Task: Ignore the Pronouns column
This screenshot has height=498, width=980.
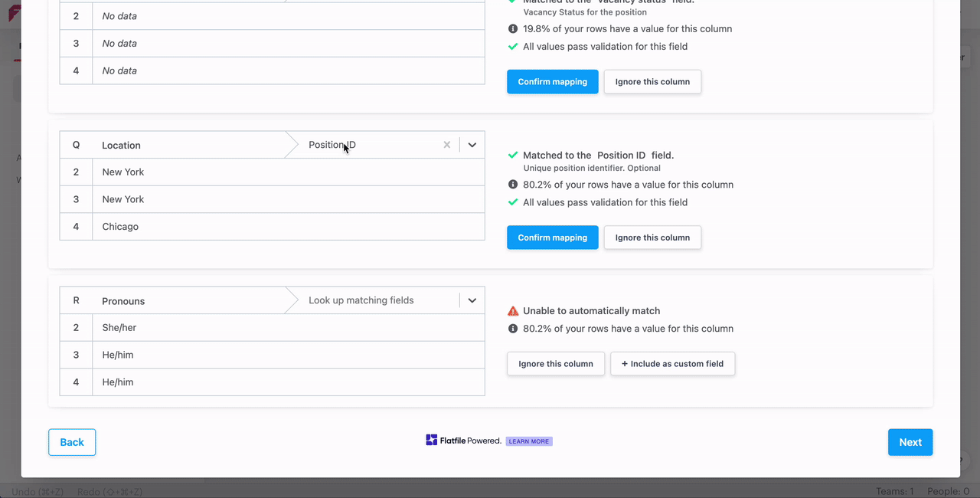Action: pos(555,364)
